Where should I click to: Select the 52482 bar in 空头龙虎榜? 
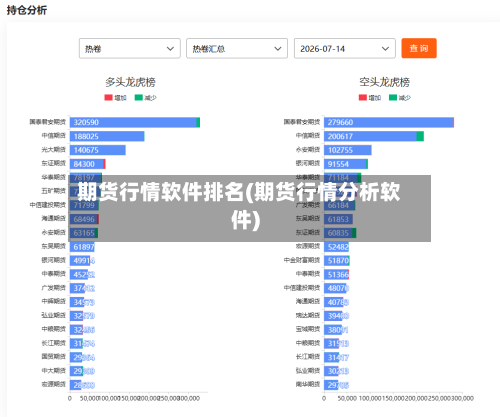[x=337, y=247]
